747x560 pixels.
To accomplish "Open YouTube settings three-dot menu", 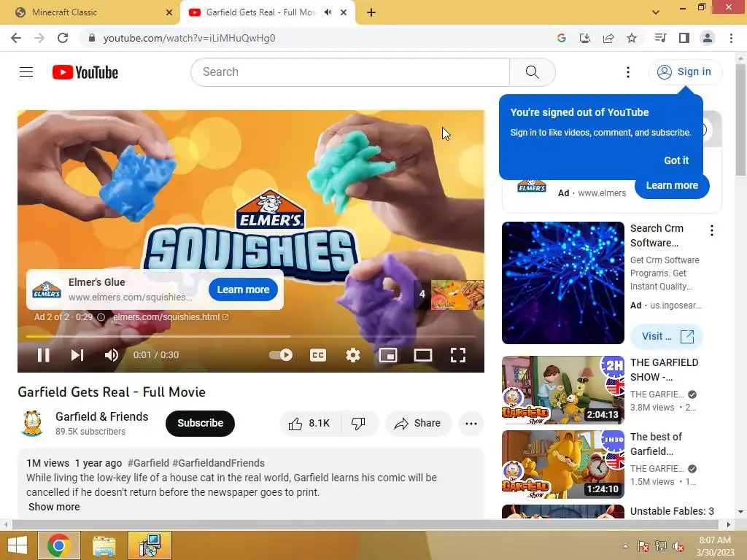I will click(x=628, y=72).
